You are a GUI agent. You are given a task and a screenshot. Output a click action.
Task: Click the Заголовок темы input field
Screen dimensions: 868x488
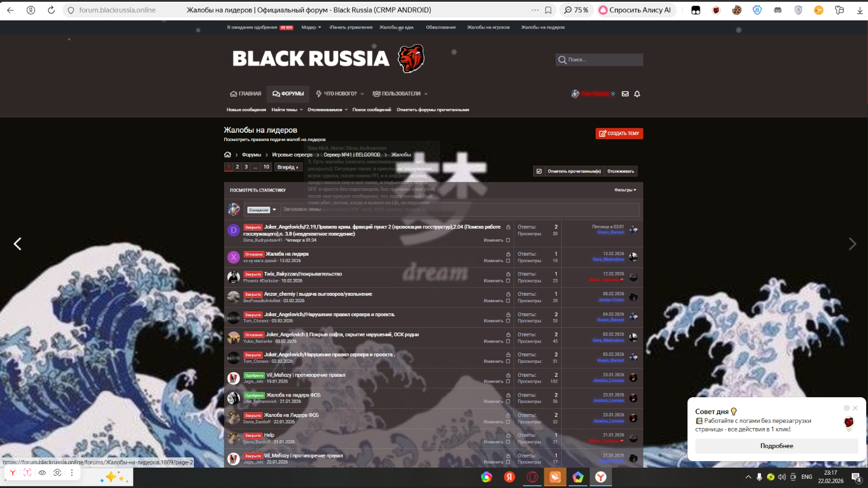[x=459, y=210]
